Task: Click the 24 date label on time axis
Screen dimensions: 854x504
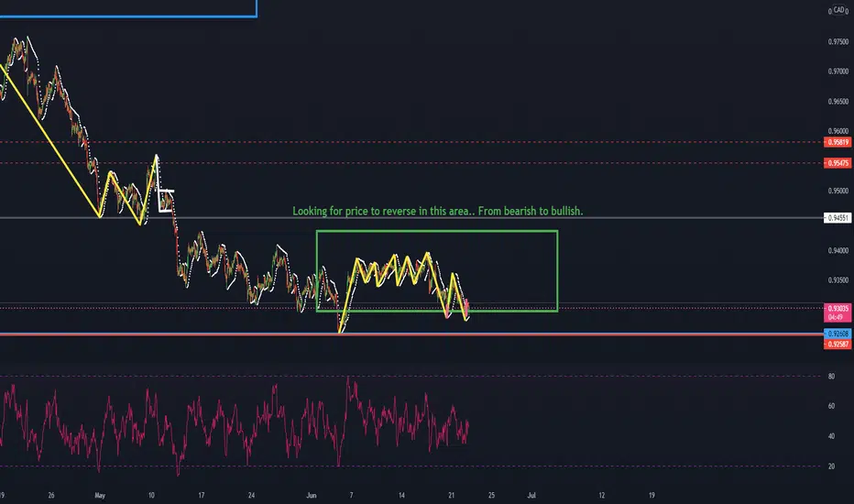Action: (x=251, y=495)
